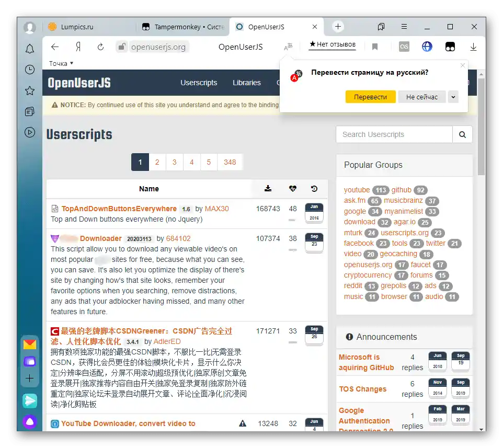
Task: Open the geocaching group link
Action: click(x=398, y=254)
